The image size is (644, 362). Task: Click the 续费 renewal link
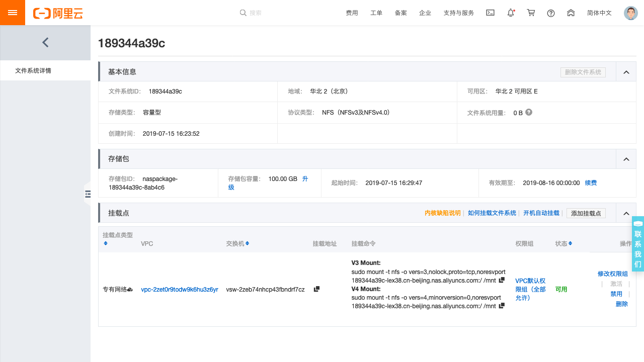[590, 183]
